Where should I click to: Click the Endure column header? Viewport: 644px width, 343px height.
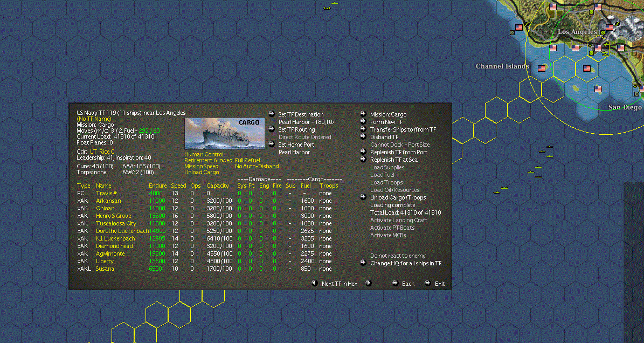point(158,186)
